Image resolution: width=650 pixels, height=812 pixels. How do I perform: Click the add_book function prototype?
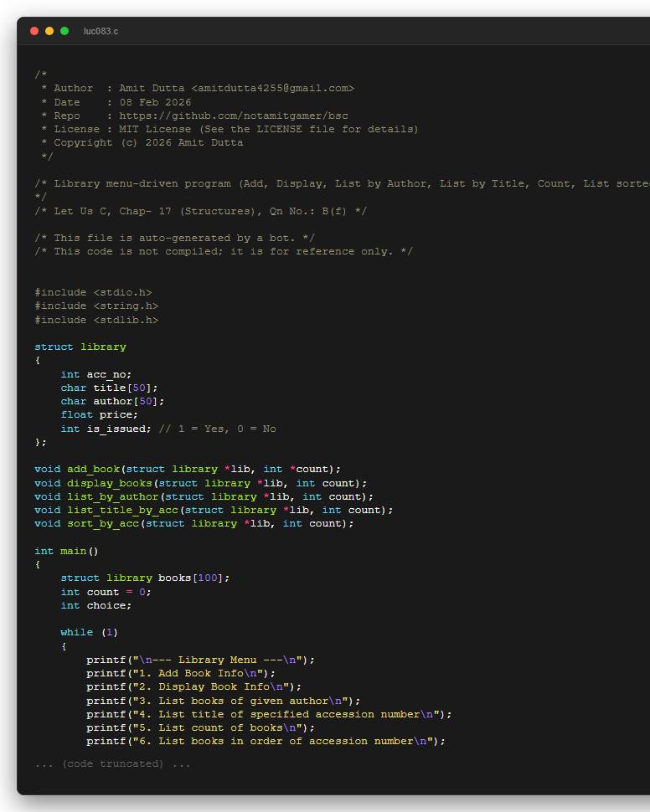188,469
